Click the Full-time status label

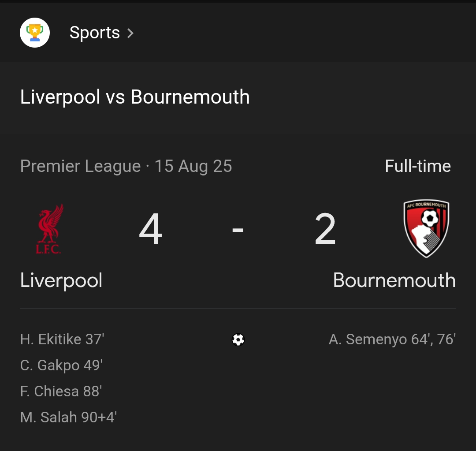[418, 166]
